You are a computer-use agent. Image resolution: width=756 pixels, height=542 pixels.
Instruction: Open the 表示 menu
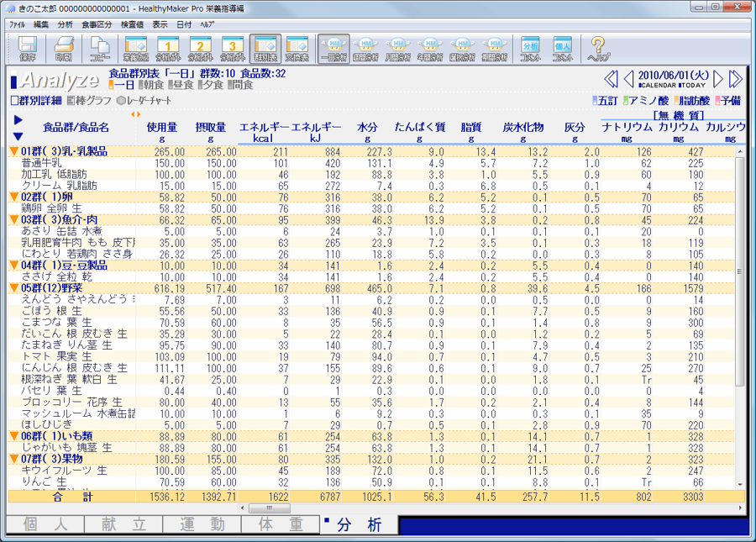point(160,24)
